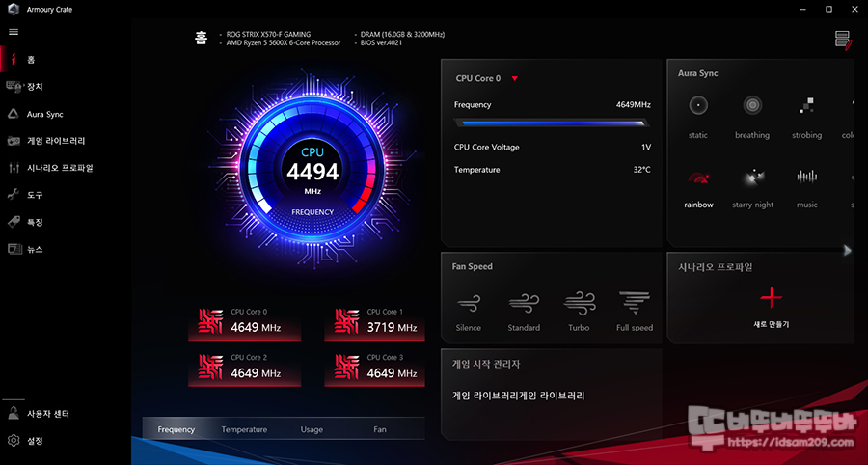Screen dimensions: 868x465
Task: Click the 도구 wrench icon
Action: [x=14, y=195]
